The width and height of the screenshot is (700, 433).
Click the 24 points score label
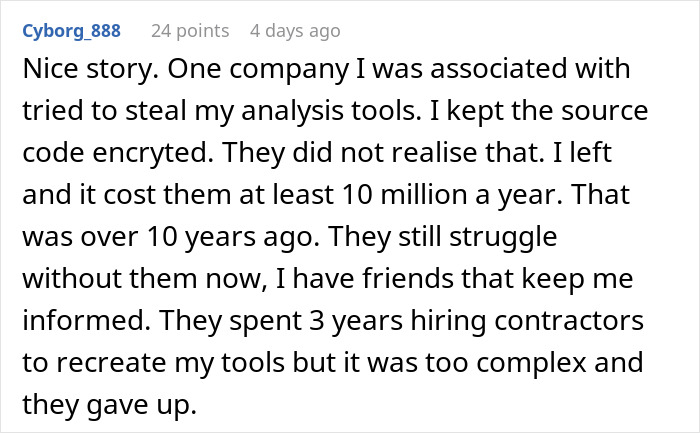(190, 31)
